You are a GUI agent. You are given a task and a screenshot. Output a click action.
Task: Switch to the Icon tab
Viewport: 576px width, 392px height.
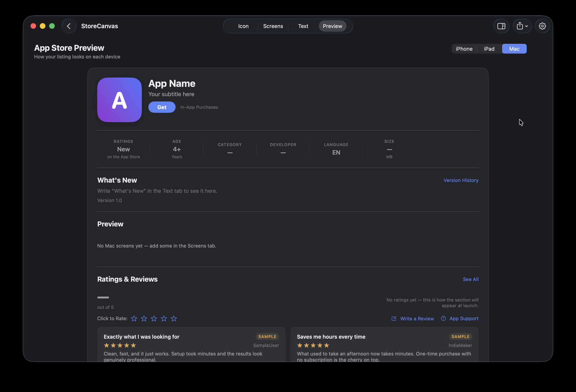coord(243,26)
